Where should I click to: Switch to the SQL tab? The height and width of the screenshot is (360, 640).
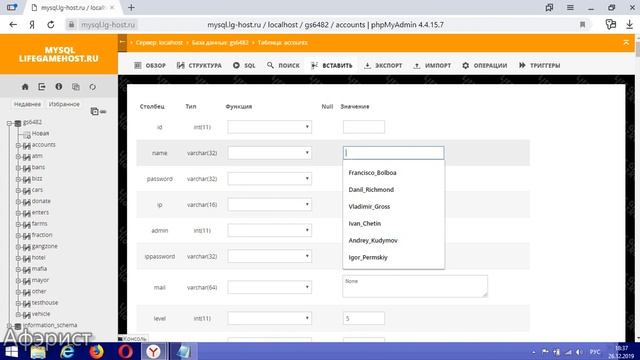point(244,65)
